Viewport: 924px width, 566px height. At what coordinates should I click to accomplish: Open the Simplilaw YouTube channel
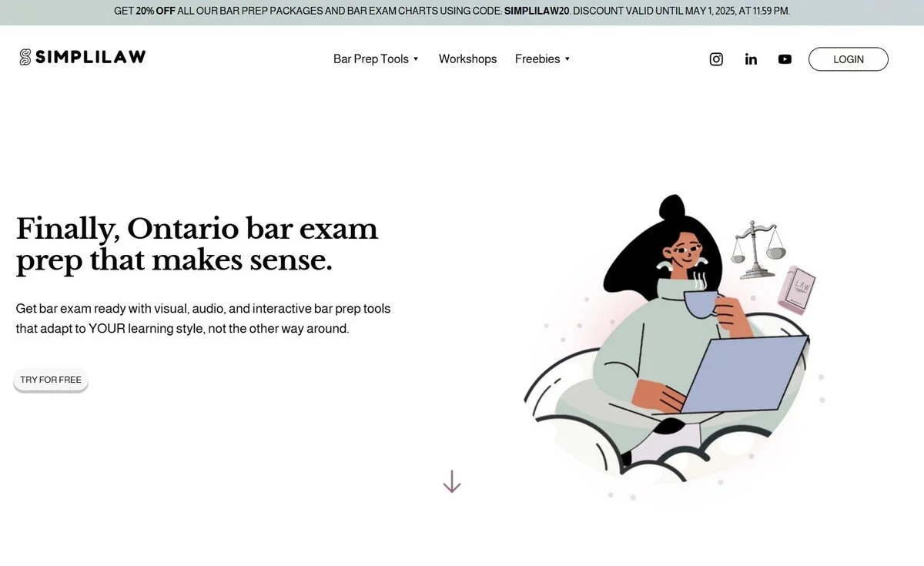785,59
